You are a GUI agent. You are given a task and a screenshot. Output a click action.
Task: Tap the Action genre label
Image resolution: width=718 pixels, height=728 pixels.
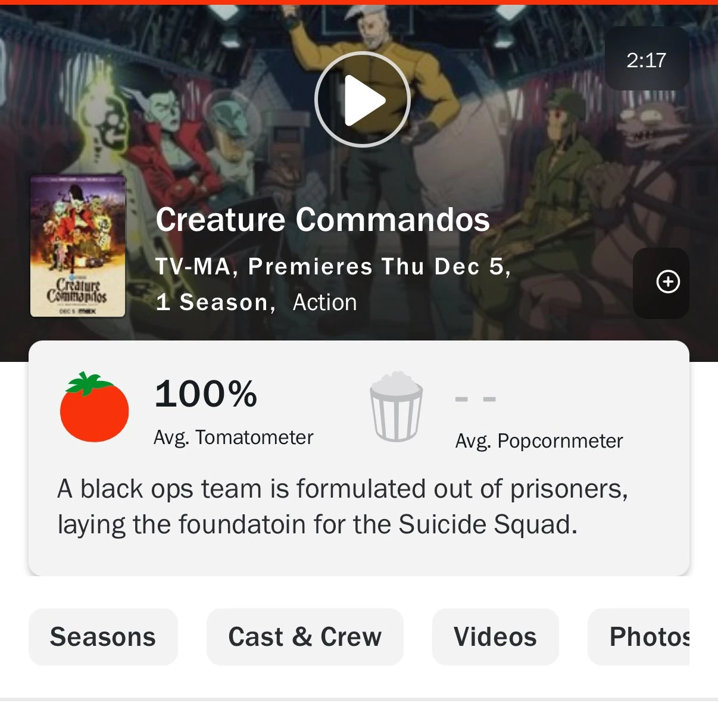(x=324, y=302)
